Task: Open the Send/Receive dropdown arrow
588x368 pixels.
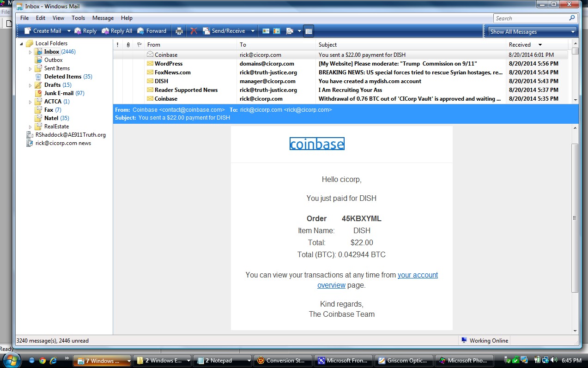Action: click(253, 31)
